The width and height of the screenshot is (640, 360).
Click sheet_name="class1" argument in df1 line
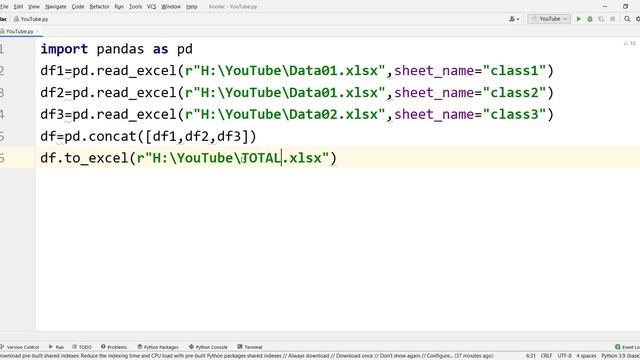(x=470, y=71)
